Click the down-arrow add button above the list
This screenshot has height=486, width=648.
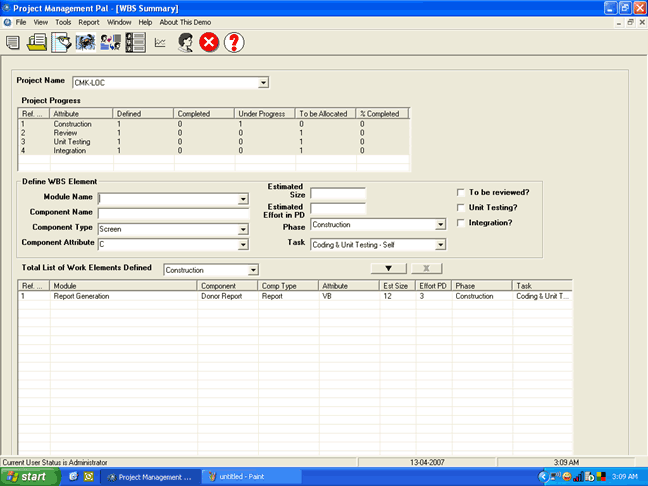click(x=388, y=269)
